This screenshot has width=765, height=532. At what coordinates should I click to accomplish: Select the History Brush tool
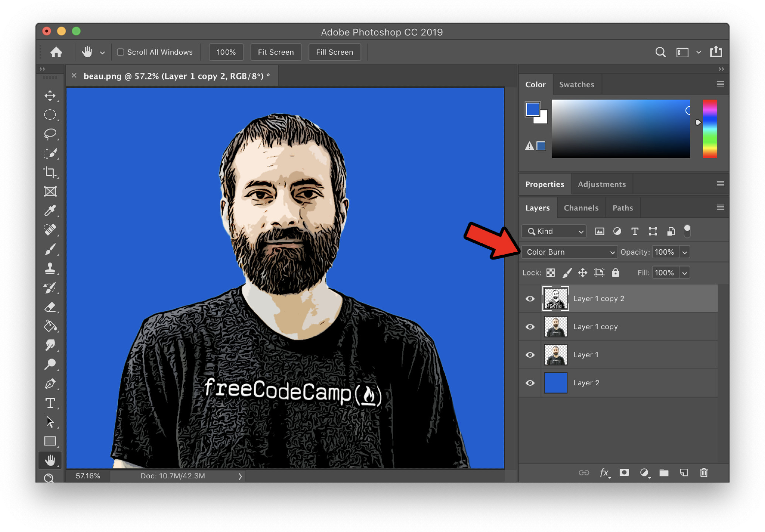50,288
